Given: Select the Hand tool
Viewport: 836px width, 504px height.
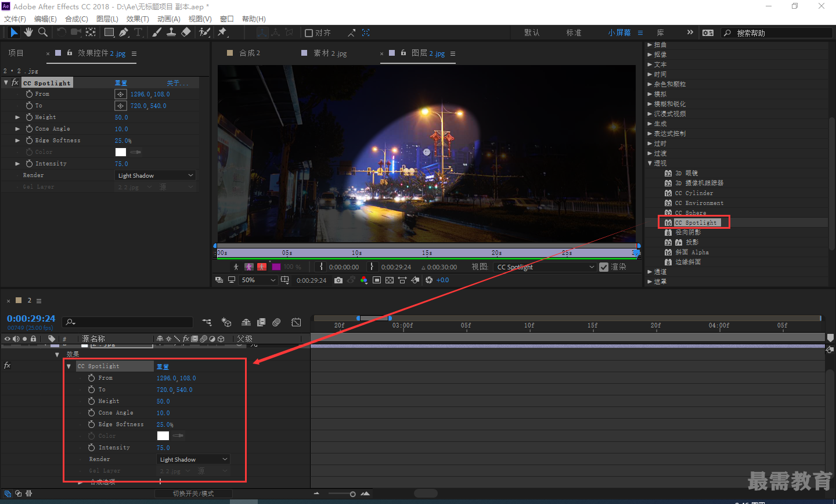Looking at the screenshot, I should pos(28,33).
